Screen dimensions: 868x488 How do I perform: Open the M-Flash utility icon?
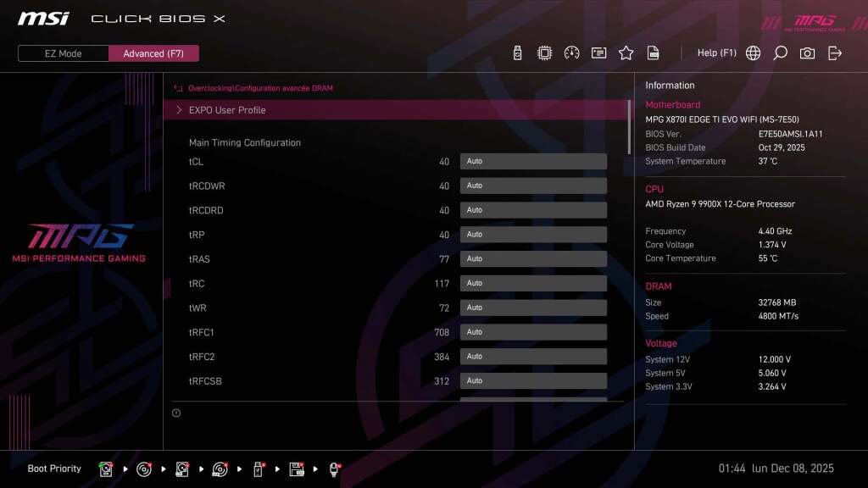click(517, 53)
